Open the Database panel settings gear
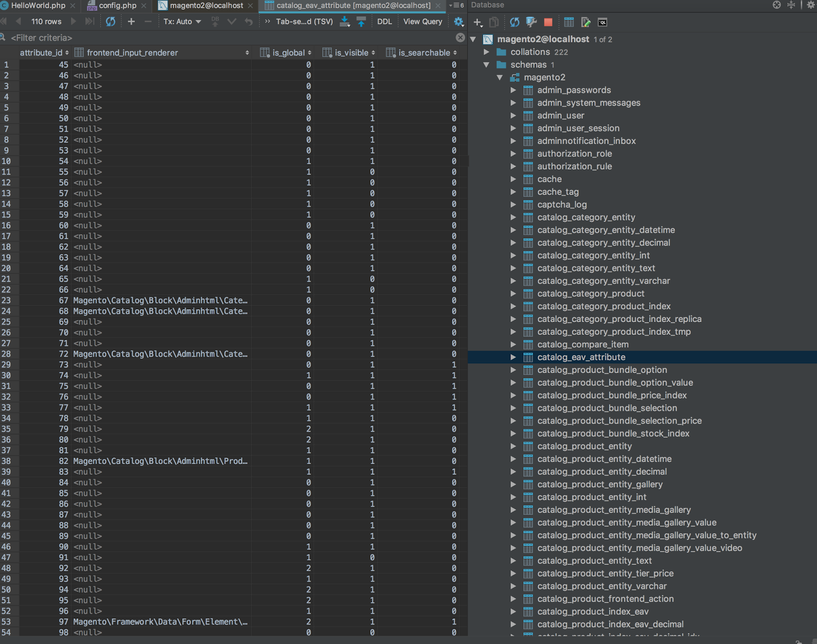The width and height of the screenshot is (817, 644). pos(811,5)
